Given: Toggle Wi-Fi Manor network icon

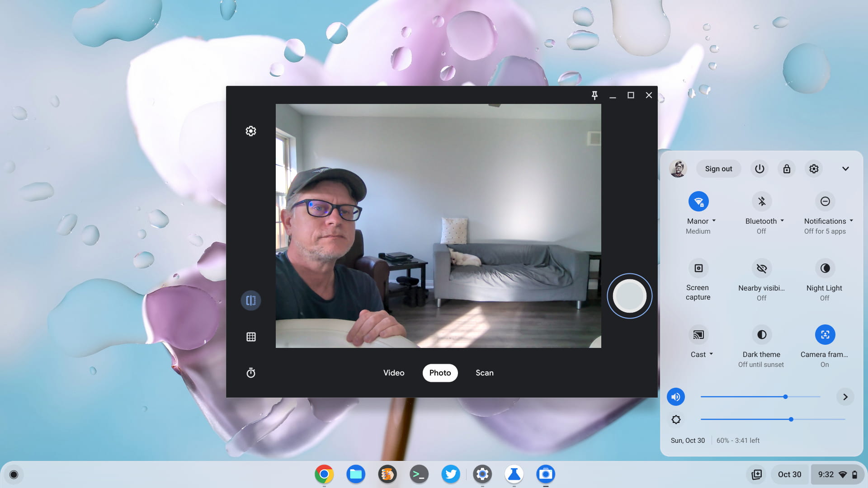Looking at the screenshot, I should pyautogui.click(x=698, y=202).
